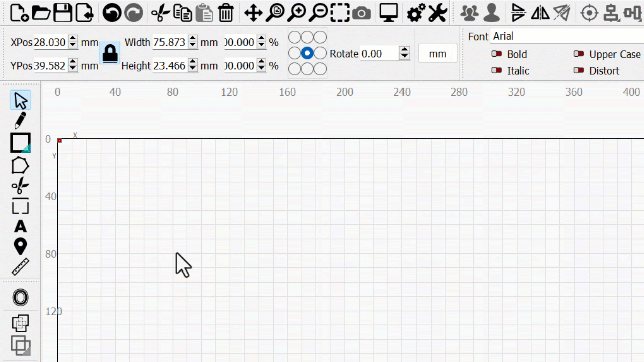
Task: Open the Font dropdown showing Arial
Action: (567, 36)
